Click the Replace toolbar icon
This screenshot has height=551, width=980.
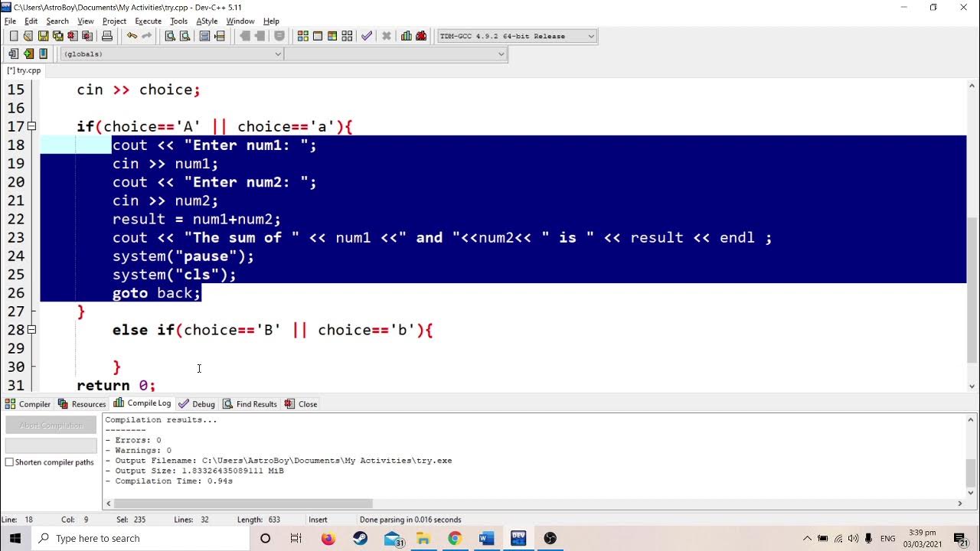[185, 36]
